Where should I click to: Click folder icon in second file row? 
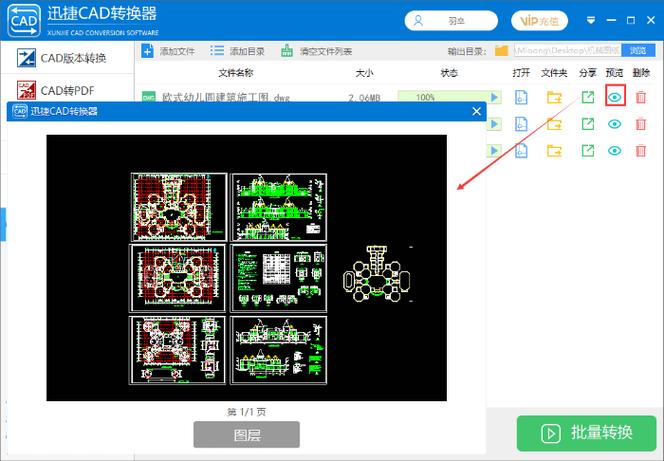pos(554,124)
